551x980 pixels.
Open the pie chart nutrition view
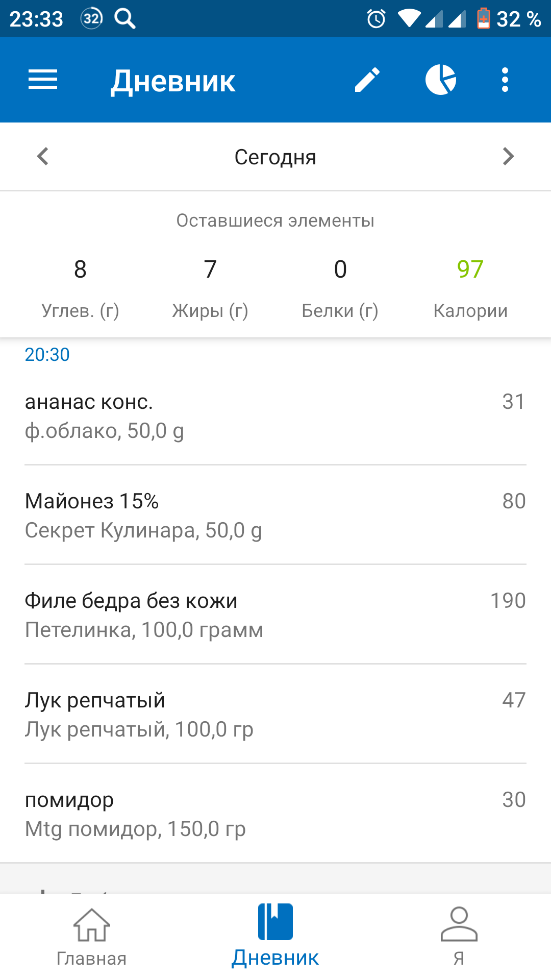pos(441,80)
